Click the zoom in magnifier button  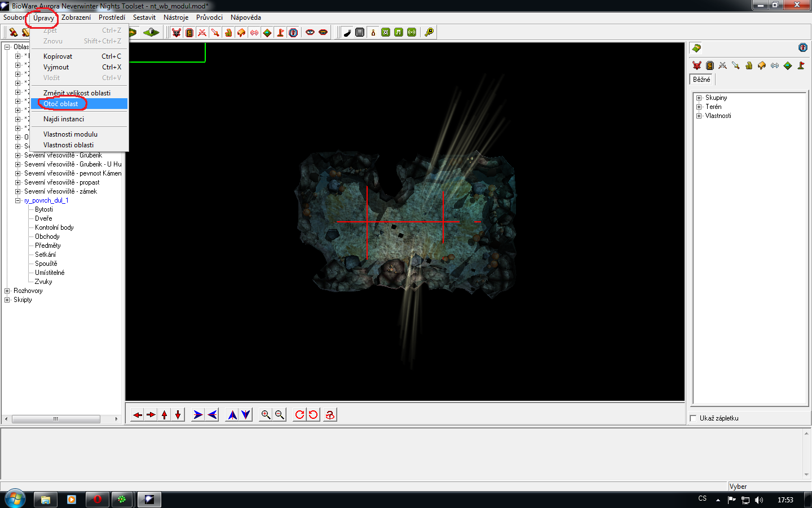point(266,415)
